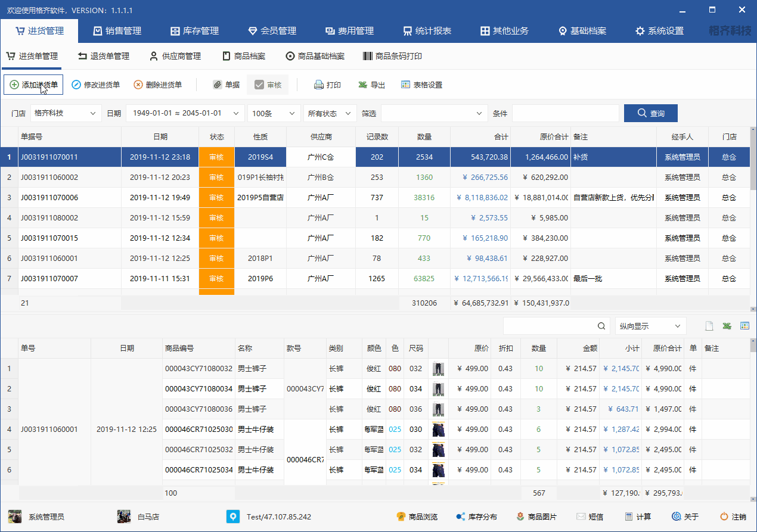The image size is (757, 532).
Task: Open 表格设置 table settings
Action: tap(406, 85)
